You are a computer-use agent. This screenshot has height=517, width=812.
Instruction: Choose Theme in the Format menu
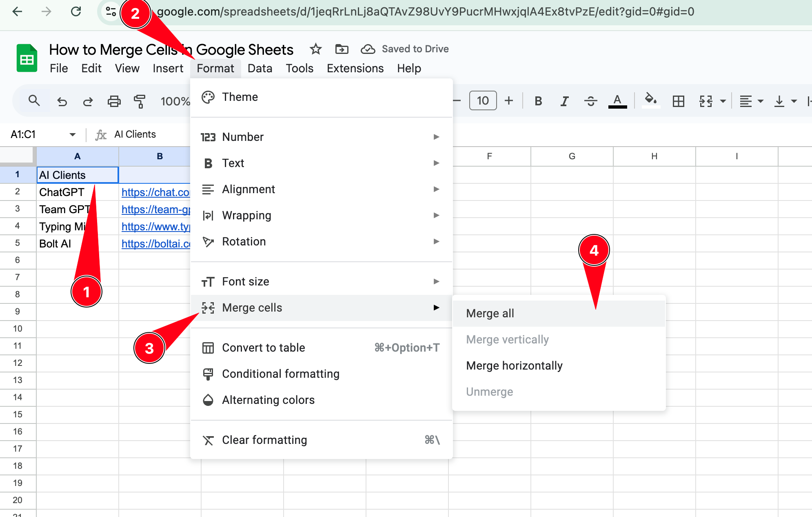pyautogui.click(x=322, y=97)
